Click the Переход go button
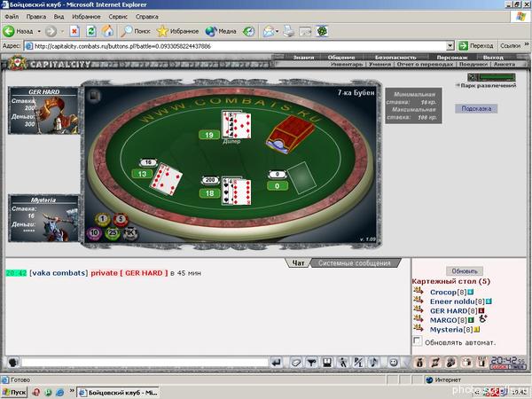Viewport: 532px width, 399px height. point(476,45)
